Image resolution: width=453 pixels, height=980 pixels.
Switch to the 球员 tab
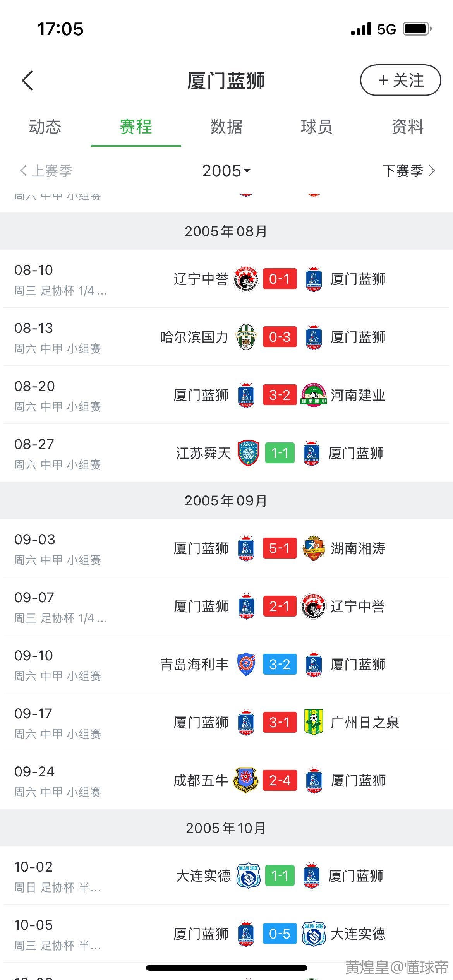point(317,127)
